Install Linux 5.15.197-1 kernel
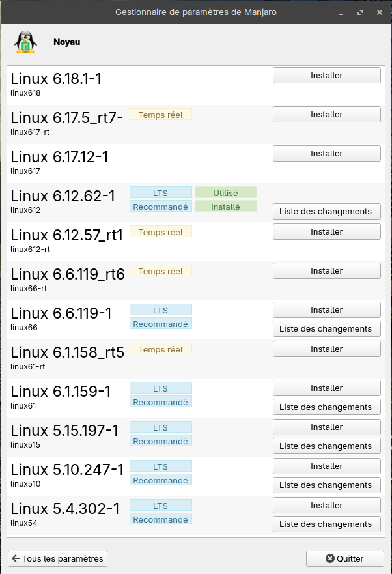 tap(326, 427)
